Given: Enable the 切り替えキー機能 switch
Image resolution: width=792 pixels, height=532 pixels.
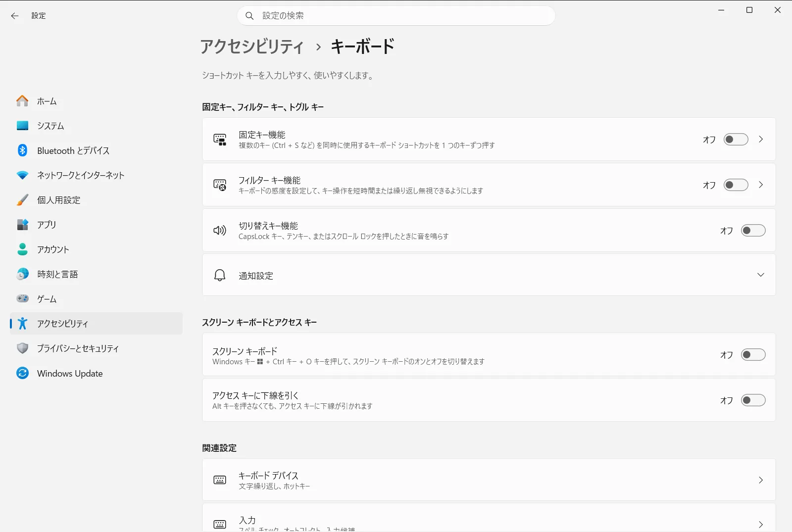Looking at the screenshot, I should click(x=753, y=231).
